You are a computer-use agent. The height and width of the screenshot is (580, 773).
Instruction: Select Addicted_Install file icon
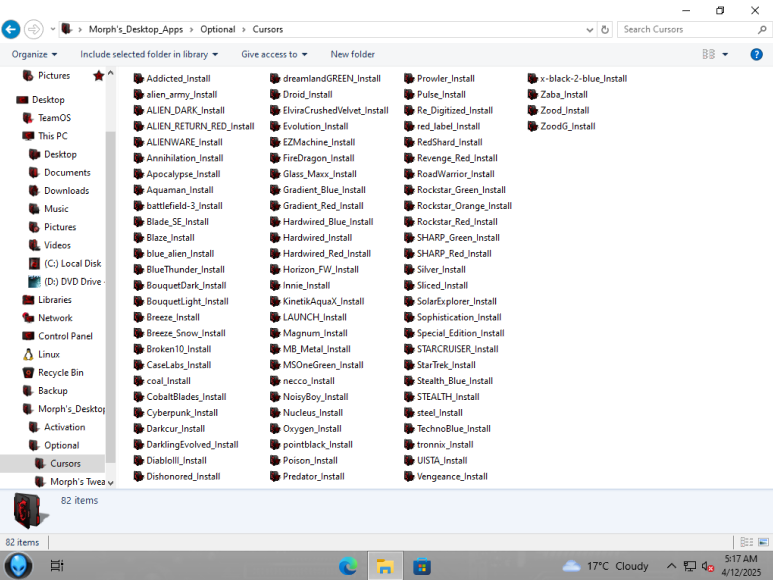(x=139, y=78)
